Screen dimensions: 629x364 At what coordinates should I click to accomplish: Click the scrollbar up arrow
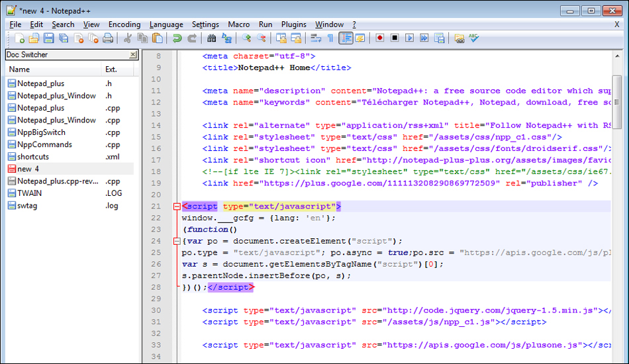617,56
